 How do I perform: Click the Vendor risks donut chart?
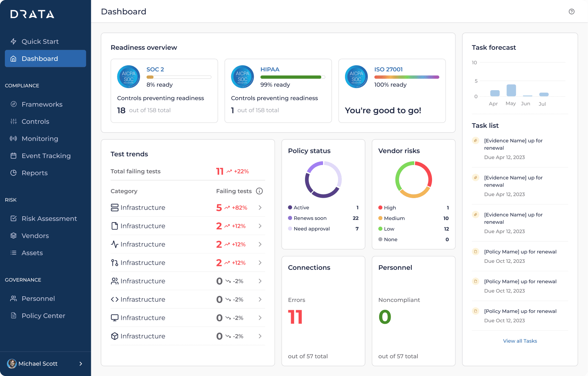[x=414, y=180]
